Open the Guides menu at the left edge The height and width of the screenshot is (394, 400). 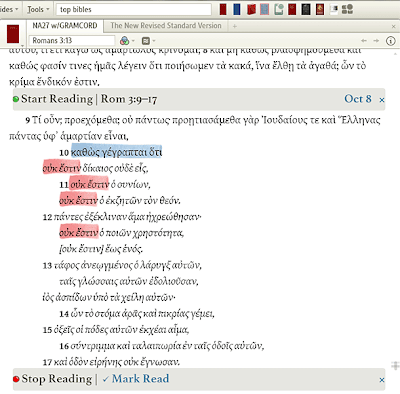(x=9, y=9)
